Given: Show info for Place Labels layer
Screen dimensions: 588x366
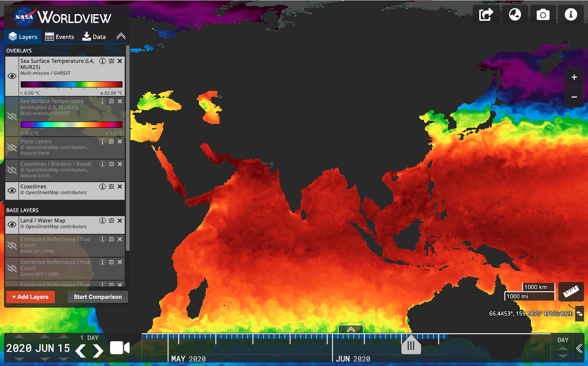Looking at the screenshot, I should [x=103, y=141].
